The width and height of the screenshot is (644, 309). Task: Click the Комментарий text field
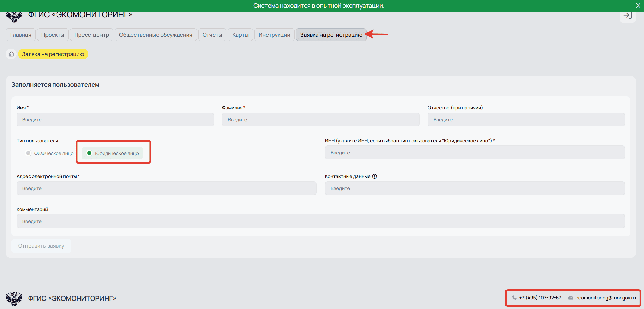320,221
